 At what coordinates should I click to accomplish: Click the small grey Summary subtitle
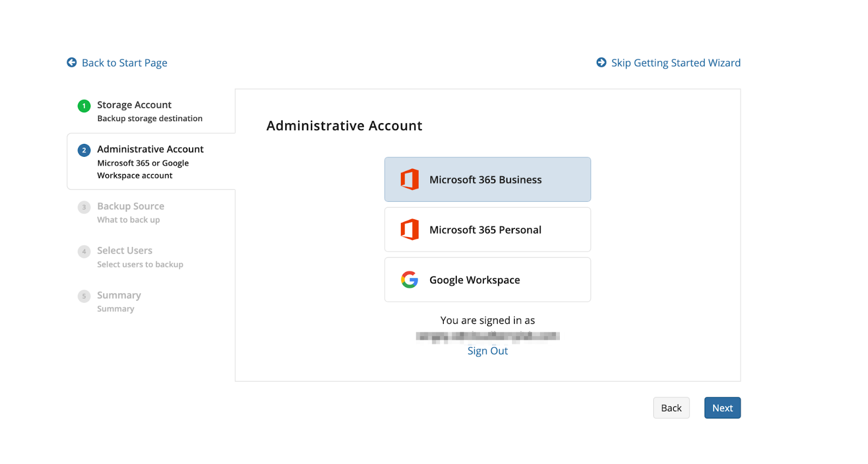pyautogui.click(x=116, y=309)
